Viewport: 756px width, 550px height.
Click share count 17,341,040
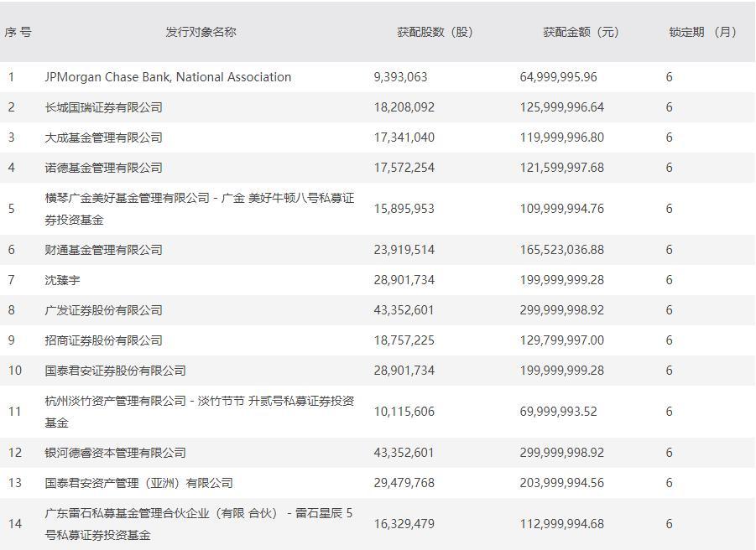tap(404, 137)
